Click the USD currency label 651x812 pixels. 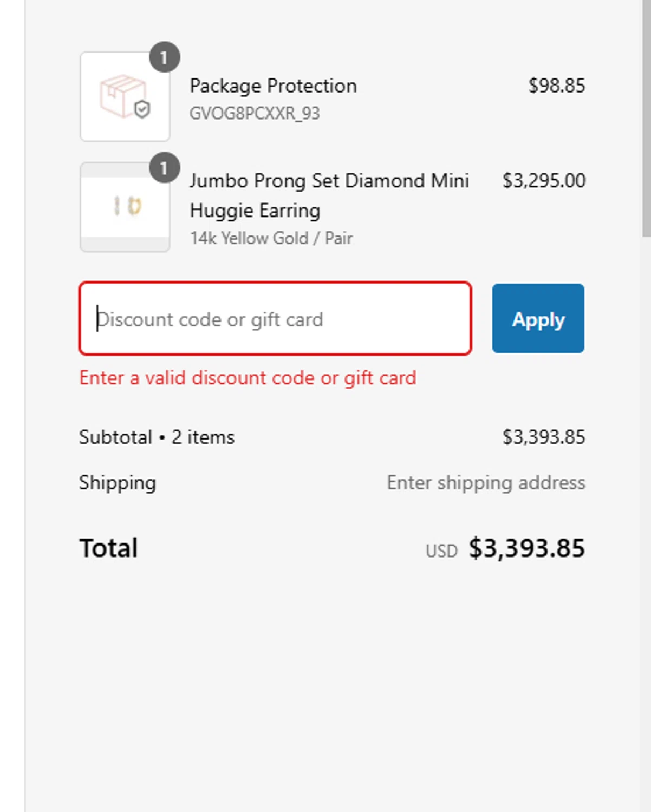click(x=441, y=551)
